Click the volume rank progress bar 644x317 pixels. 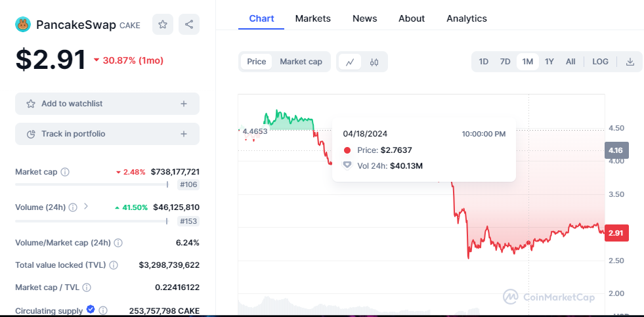click(92, 221)
